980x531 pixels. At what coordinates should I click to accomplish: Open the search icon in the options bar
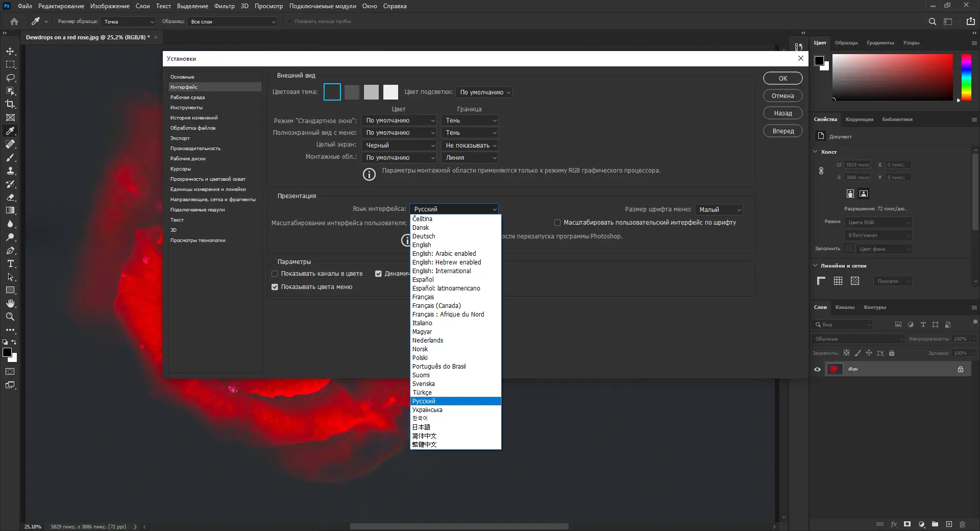[932, 21]
